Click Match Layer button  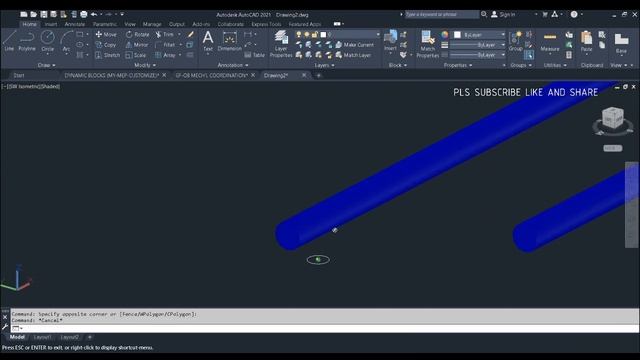coord(353,55)
